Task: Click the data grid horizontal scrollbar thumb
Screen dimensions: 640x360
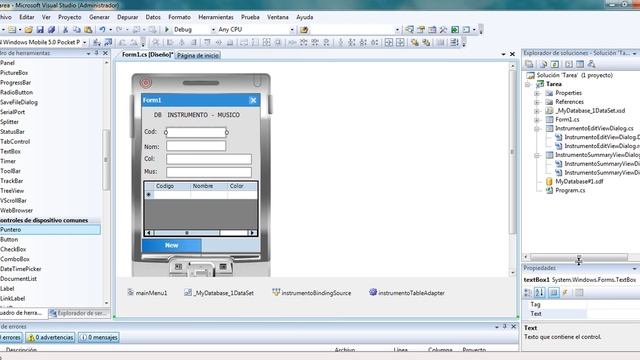Action: point(187,233)
